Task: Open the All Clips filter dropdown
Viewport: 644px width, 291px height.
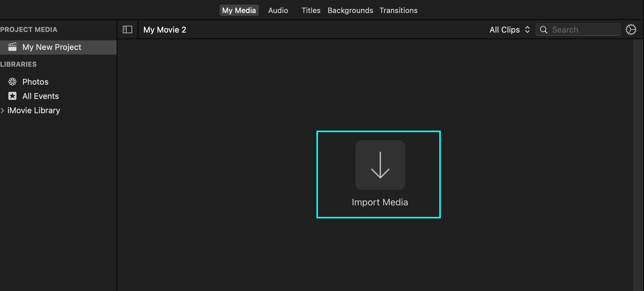Action: pos(509,29)
